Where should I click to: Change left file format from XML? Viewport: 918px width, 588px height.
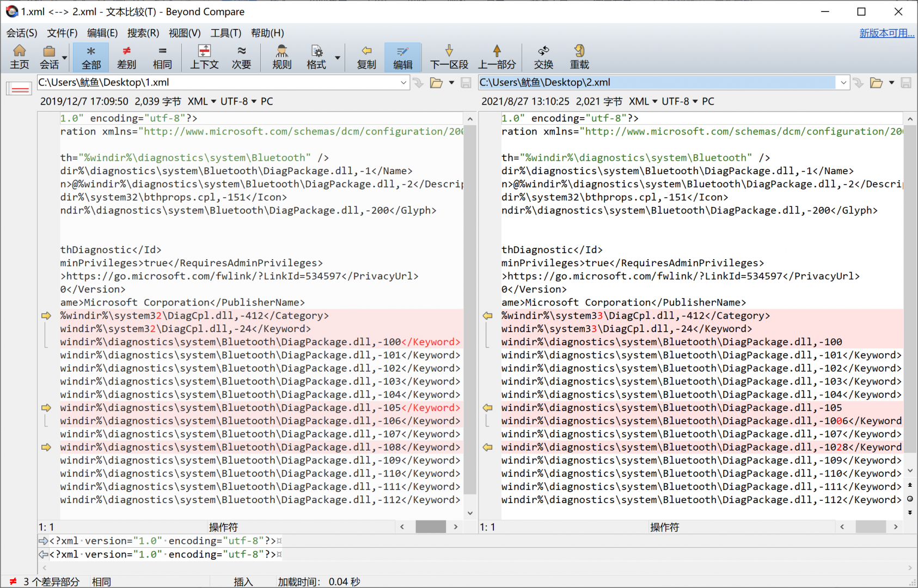coord(202,101)
